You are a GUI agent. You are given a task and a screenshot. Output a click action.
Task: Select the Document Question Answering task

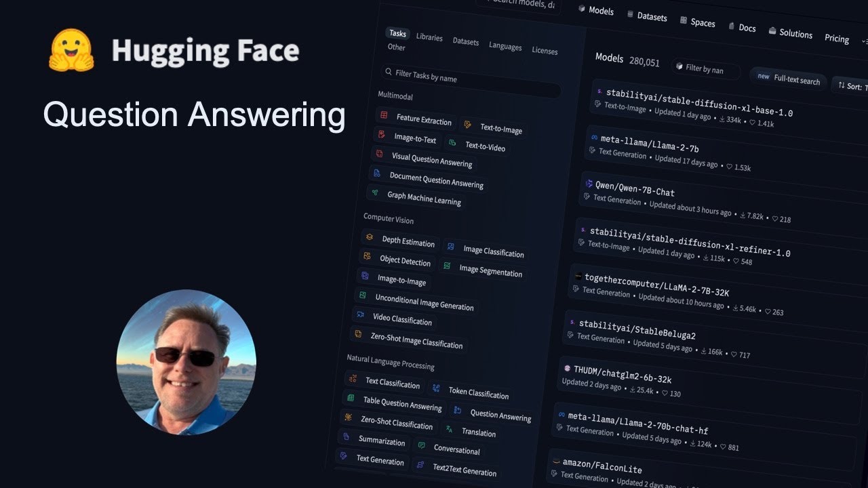428,178
